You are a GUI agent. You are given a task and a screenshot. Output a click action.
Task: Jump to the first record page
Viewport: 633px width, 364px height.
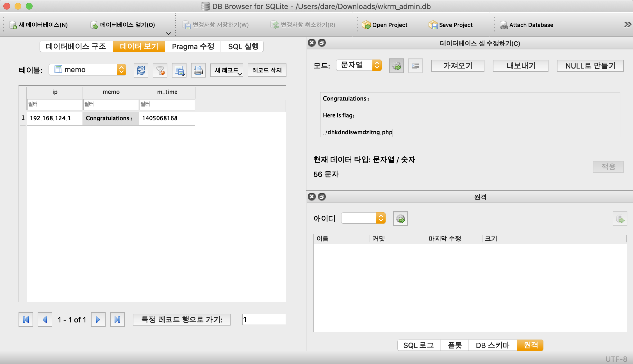[26, 320]
